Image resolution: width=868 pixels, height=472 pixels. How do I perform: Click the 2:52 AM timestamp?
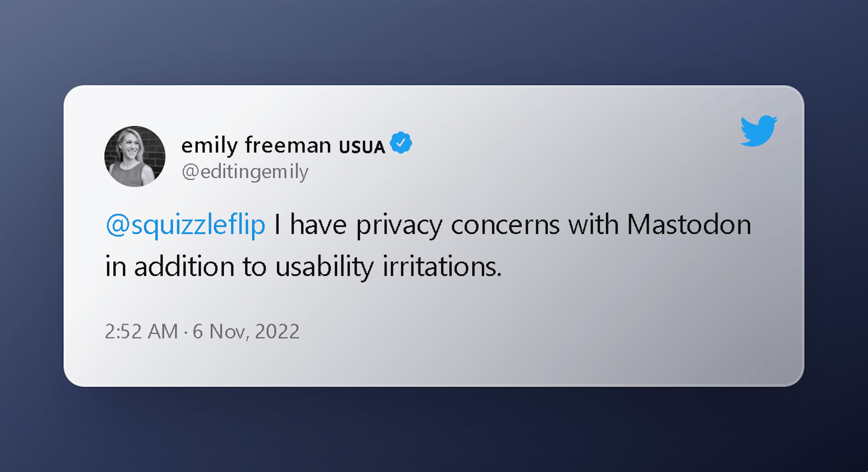141,331
